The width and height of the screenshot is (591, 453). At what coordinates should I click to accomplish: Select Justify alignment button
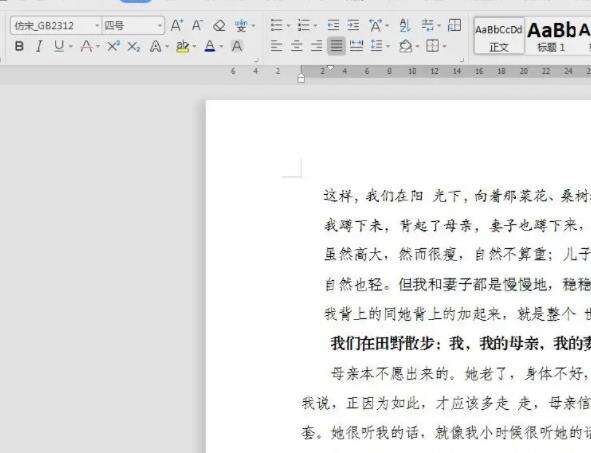pyautogui.click(x=336, y=46)
